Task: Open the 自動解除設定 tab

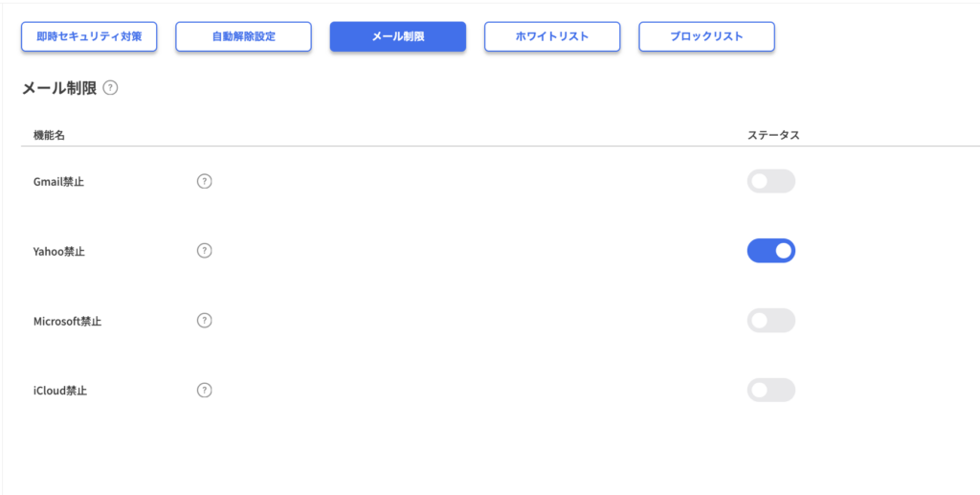Action: pyautogui.click(x=243, y=36)
